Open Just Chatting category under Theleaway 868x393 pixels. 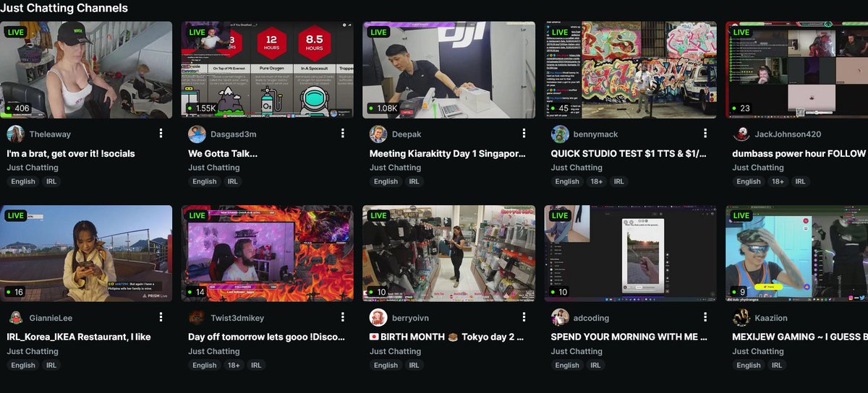[x=33, y=168]
